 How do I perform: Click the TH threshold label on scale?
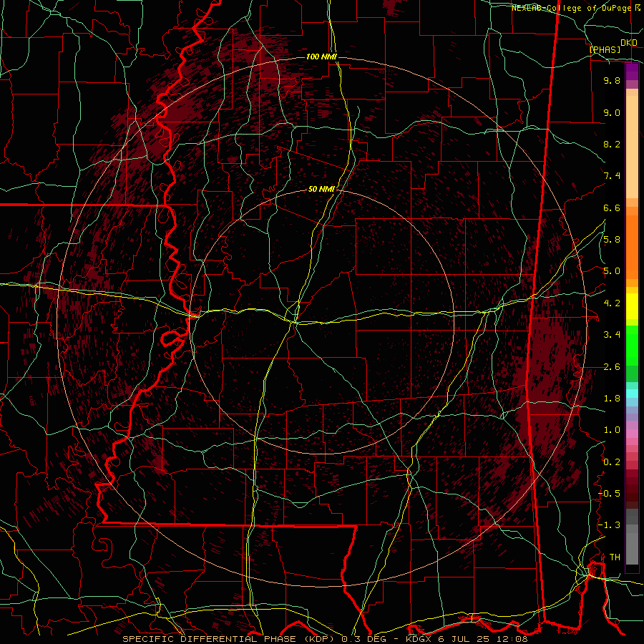(x=615, y=557)
